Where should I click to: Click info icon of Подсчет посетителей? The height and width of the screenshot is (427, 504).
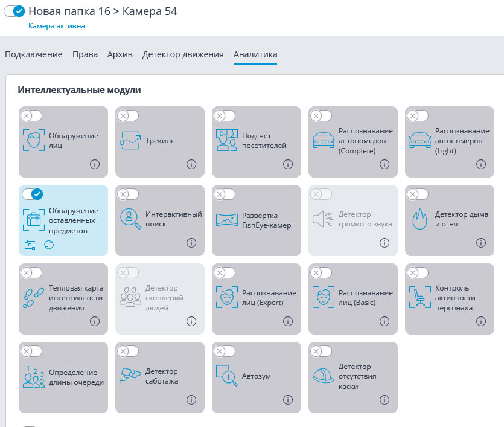coord(288,164)
